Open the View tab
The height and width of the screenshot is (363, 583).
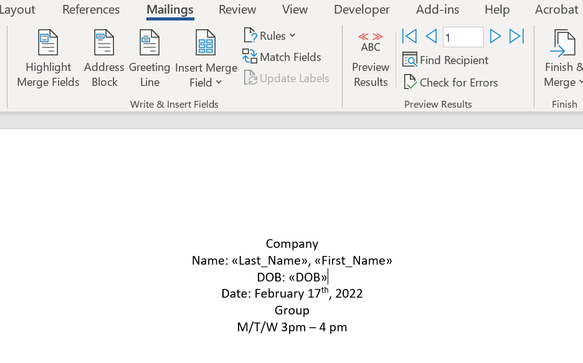[x=294, y=9]
